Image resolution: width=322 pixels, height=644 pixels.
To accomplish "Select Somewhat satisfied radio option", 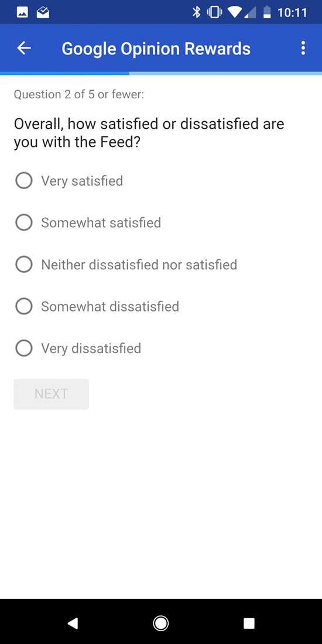I will 24,222.
